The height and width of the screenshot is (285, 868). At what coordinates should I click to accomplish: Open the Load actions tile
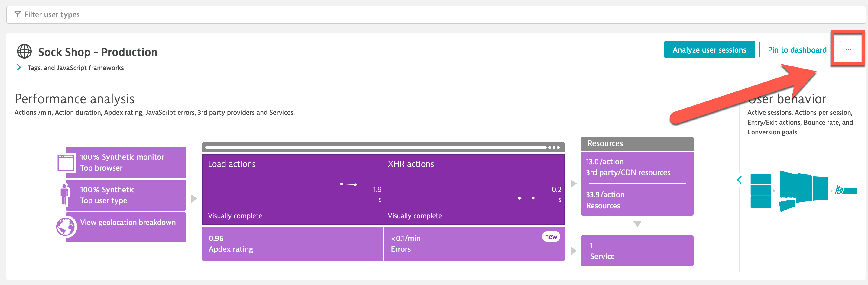pyautogui.click(x=293, y=189)
